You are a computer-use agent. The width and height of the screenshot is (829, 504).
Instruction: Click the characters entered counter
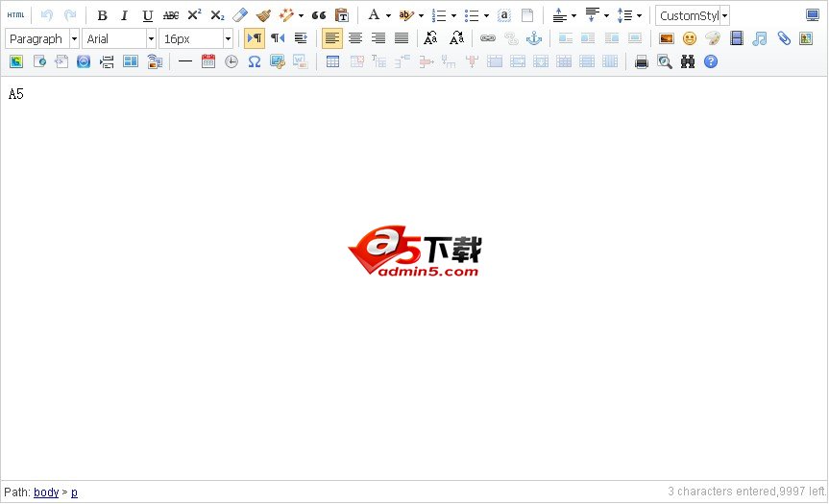tap(746, 492)
